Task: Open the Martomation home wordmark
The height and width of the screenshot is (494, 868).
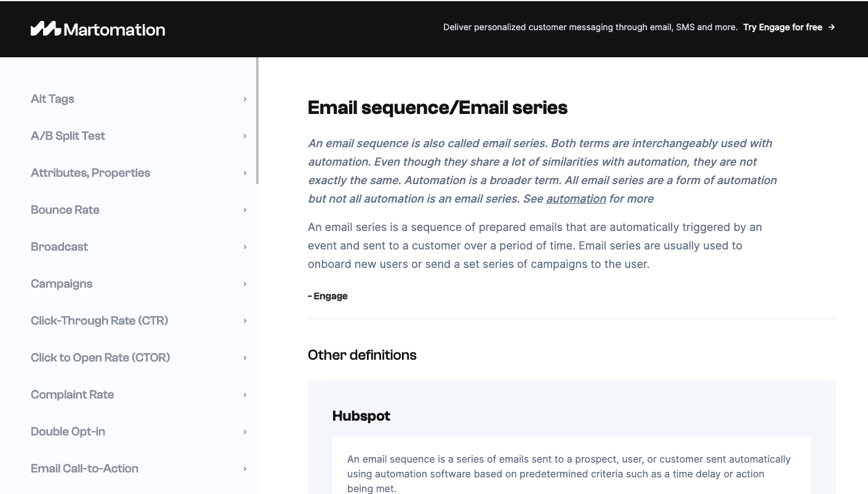Action: point(115,30)
